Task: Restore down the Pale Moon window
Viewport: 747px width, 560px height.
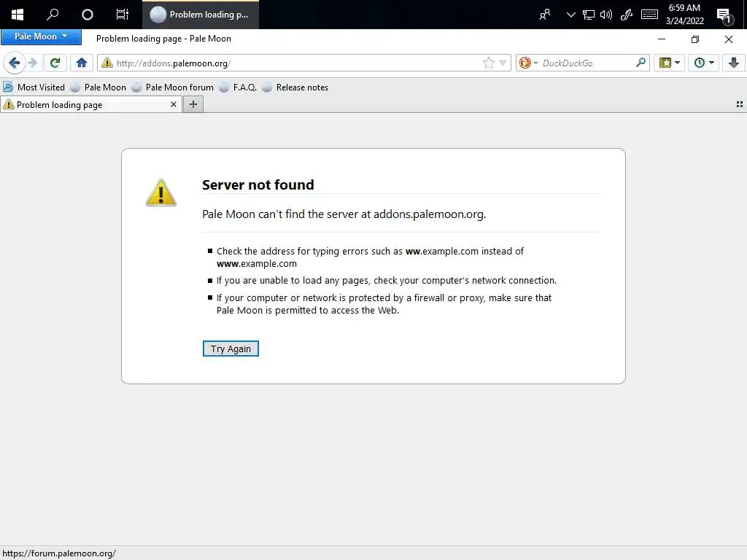Action: [x=695, y=39]
